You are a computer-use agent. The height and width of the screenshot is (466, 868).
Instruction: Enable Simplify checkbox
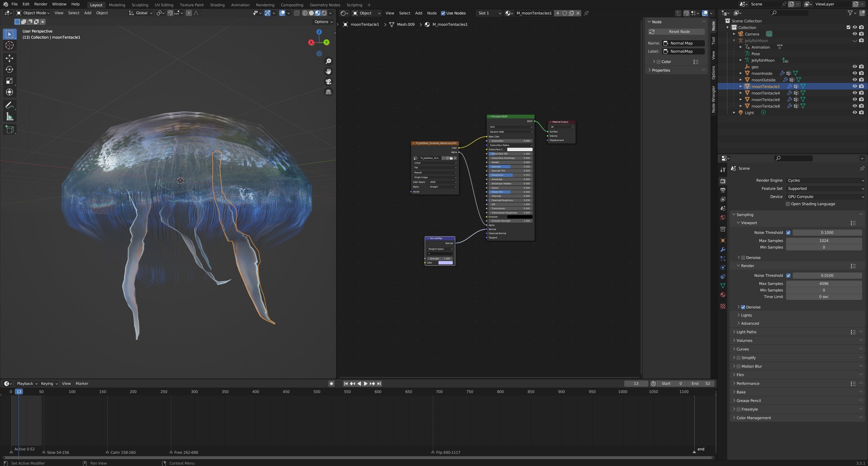coord(739,358)
